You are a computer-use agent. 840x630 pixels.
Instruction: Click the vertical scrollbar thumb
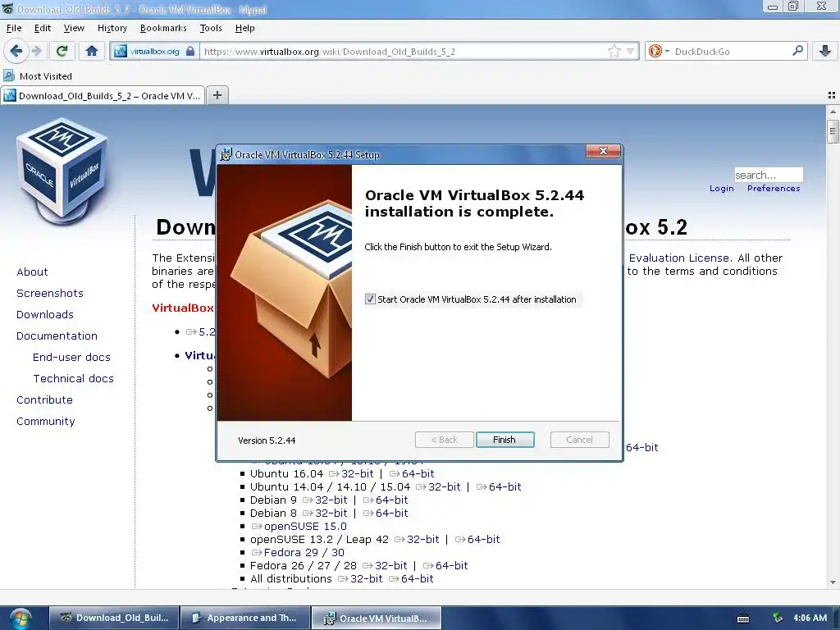point(833,131)
